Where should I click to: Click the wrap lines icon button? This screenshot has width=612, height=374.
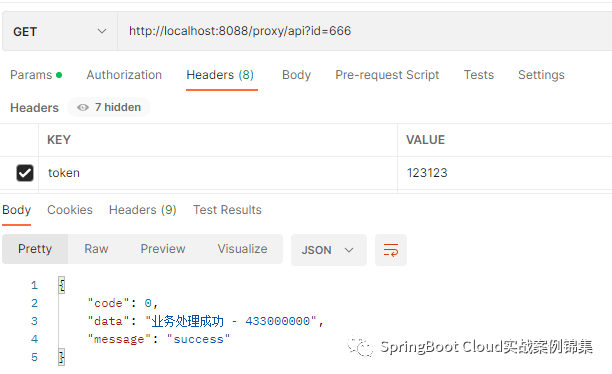click(391, 250)
